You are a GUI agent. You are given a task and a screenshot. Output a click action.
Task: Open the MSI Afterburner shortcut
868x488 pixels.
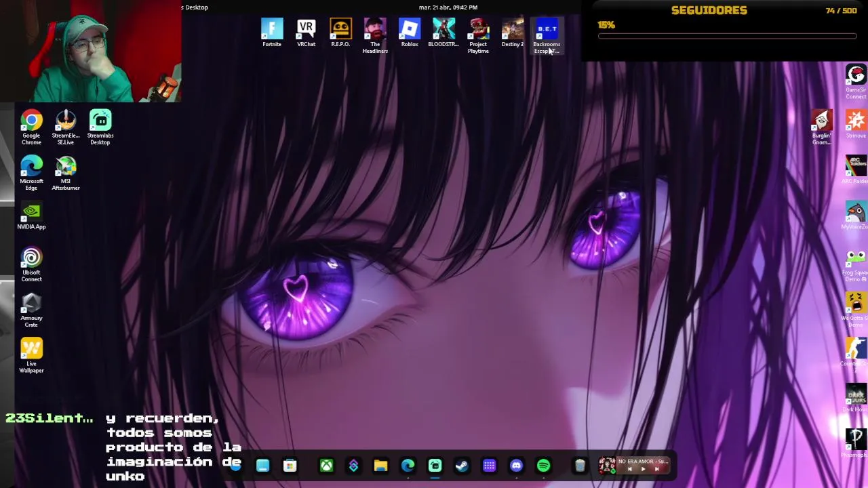pos(66,173)
